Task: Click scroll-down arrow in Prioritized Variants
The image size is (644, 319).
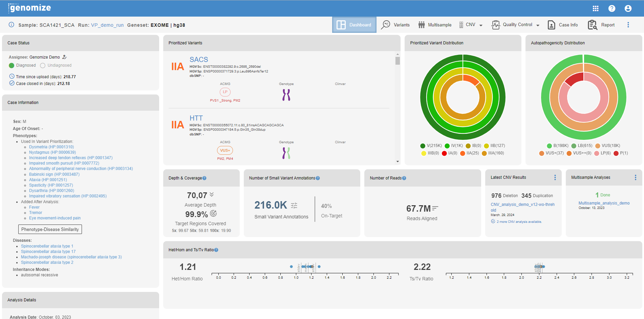Action: pyautogui.click(x=398, y=162)
